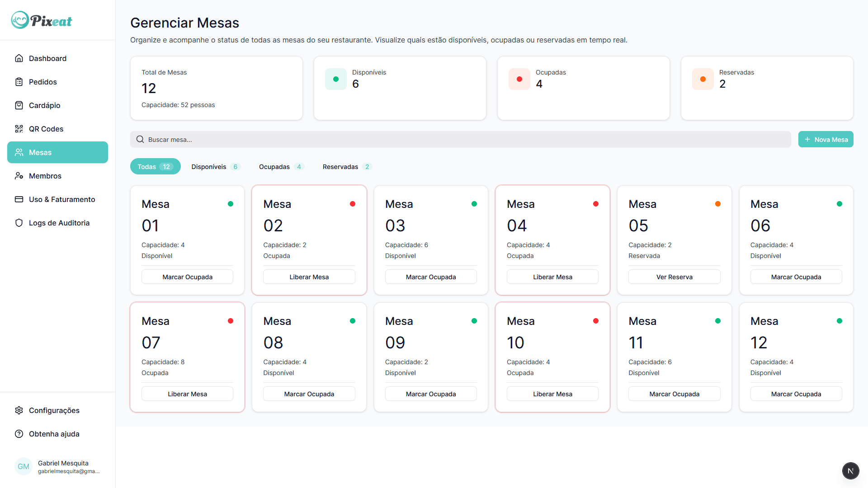
Task: Click the Pedidos clipboard icon
Action: [19, 82]
